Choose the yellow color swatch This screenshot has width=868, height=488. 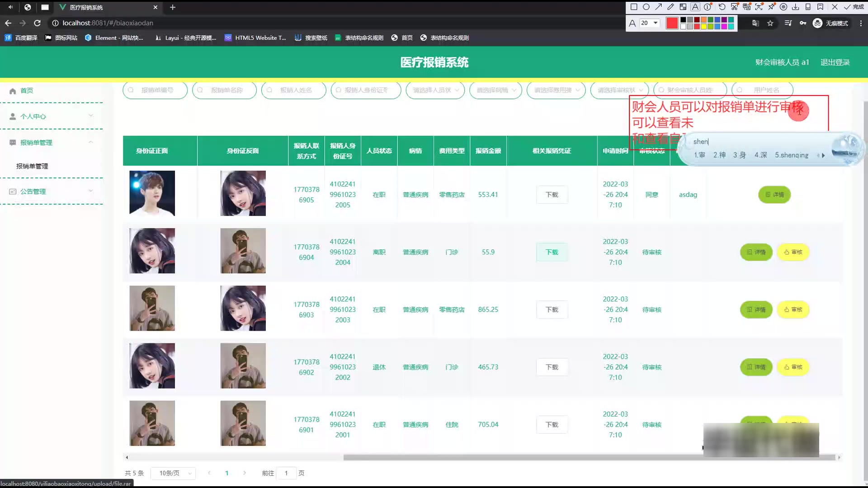[x=703, y=27]
